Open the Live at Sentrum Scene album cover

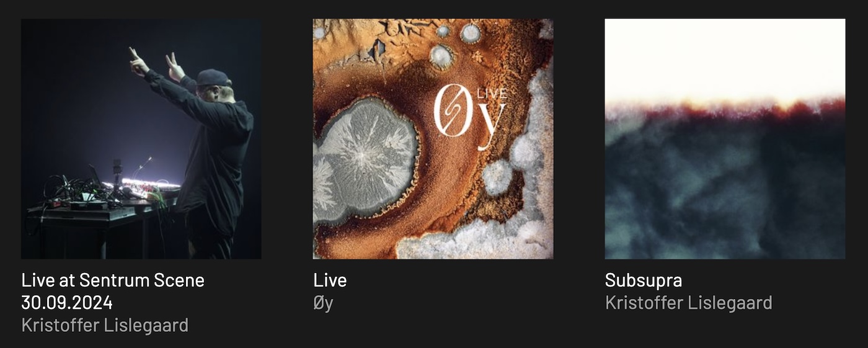(x=141, y=139)
